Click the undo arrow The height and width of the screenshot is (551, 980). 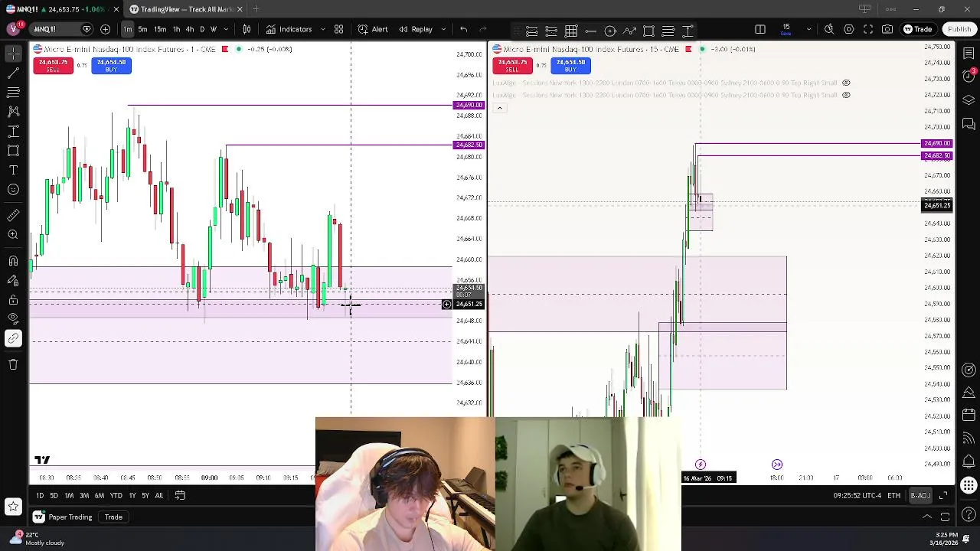pos(463,29)
